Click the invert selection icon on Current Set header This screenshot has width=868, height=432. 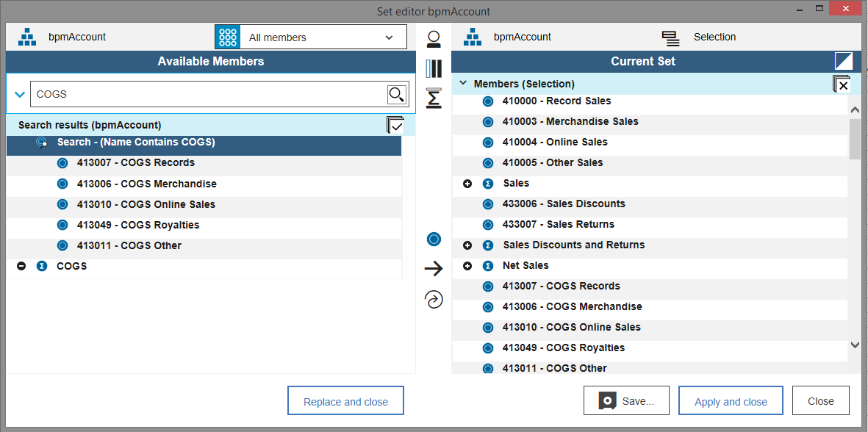point(844,61)
